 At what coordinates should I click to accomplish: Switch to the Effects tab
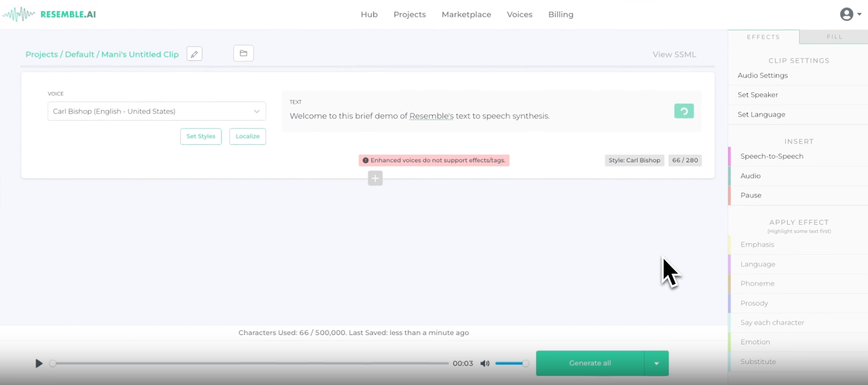point(763,37)
